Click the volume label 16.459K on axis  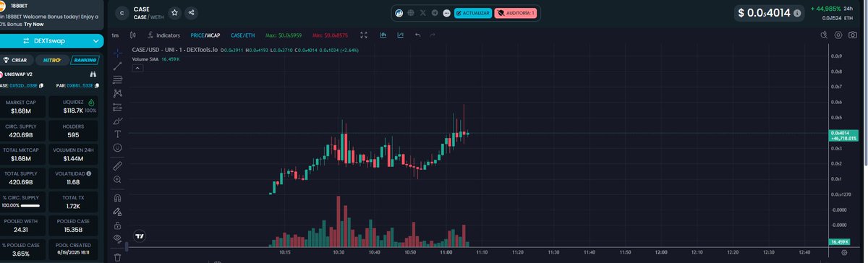[838, 243]
